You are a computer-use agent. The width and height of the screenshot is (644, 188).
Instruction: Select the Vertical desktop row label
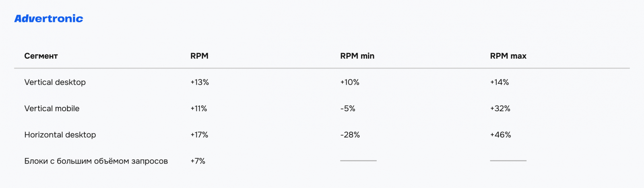pos(55,82)
